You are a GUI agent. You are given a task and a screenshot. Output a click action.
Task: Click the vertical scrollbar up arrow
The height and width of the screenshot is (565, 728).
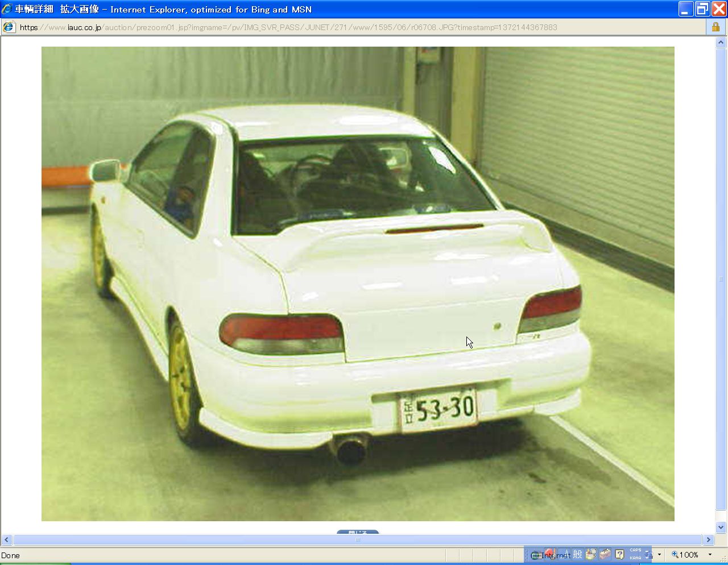[x=721, y=43]
